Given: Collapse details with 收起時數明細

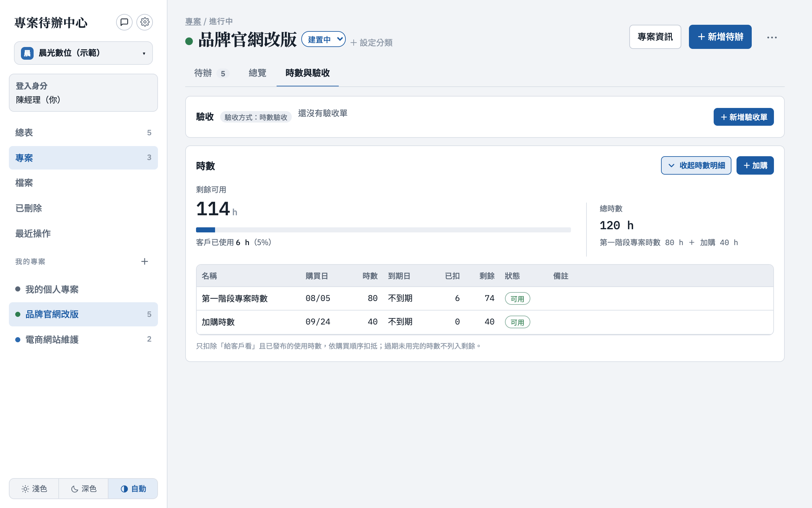Looking at the screenshot, I should click(696, 165).
